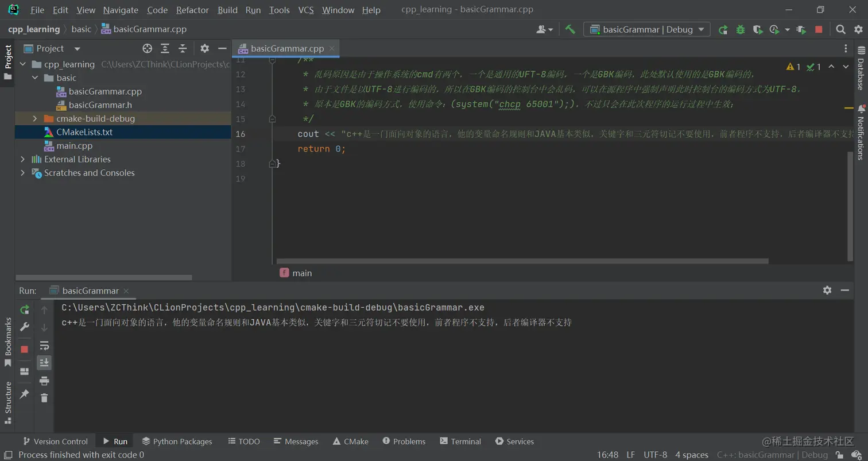This screenshot has height=461, width=868.
Task: Open the Refactor menu
Action: pyautogui.click(x=192, y=10)
